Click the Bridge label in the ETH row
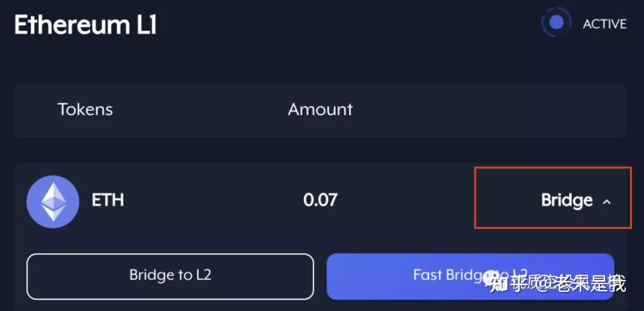The height and width of the screenshot is (311, 644). pos(567,201)
